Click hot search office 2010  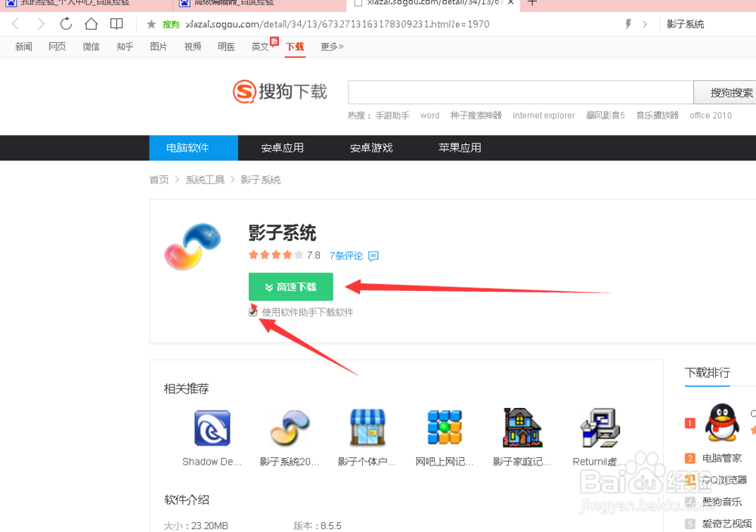711,115
